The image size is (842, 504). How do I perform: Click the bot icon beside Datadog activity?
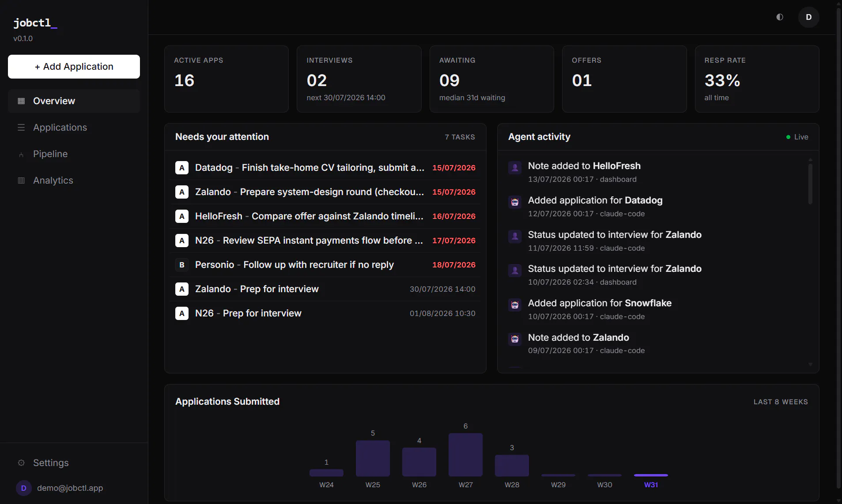pyautogui.click(x=515, y=202)
